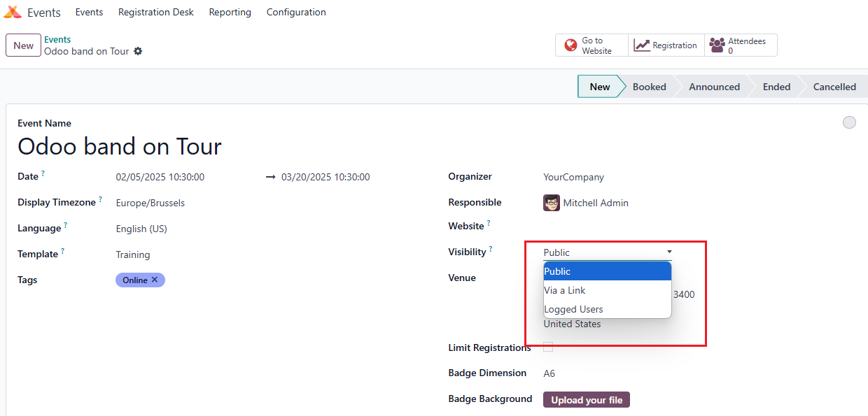Toggle the Limit Registrations checkbox

point(548,347)
